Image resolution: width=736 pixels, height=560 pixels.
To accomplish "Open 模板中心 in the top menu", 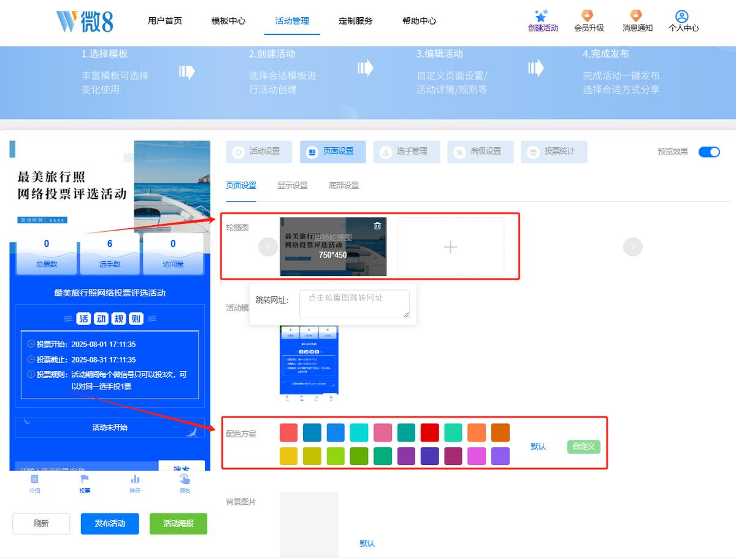I will coord(229,21).
